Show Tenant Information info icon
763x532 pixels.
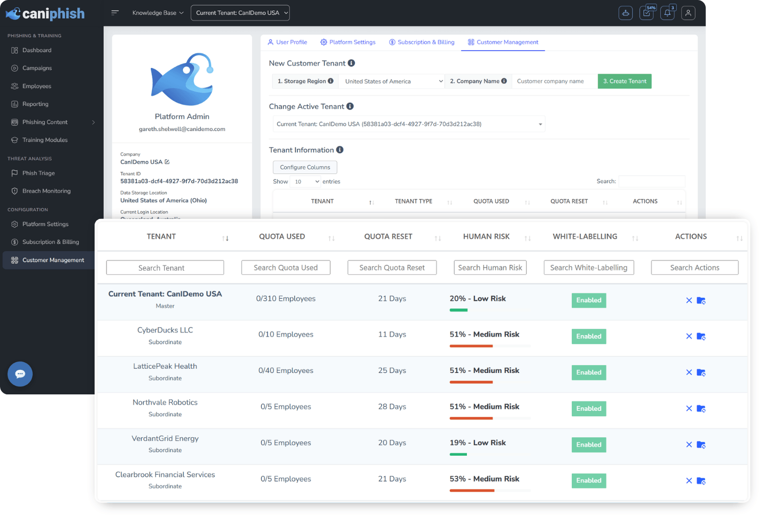340,150
